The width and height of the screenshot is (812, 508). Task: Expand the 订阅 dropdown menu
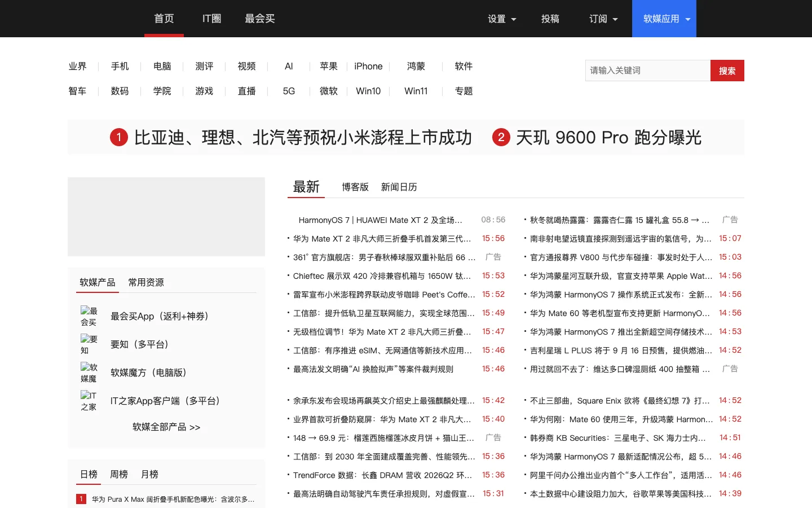coord(603,19)
